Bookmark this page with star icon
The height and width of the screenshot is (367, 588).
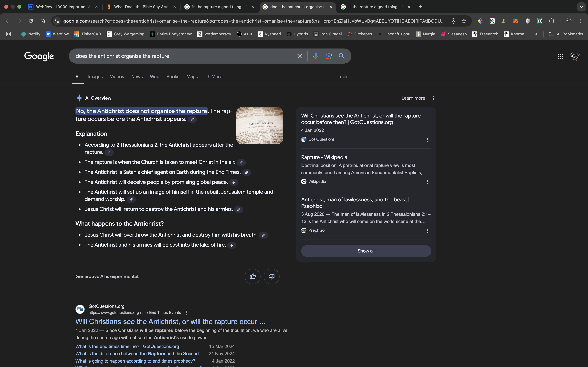(x=464, y=21)
